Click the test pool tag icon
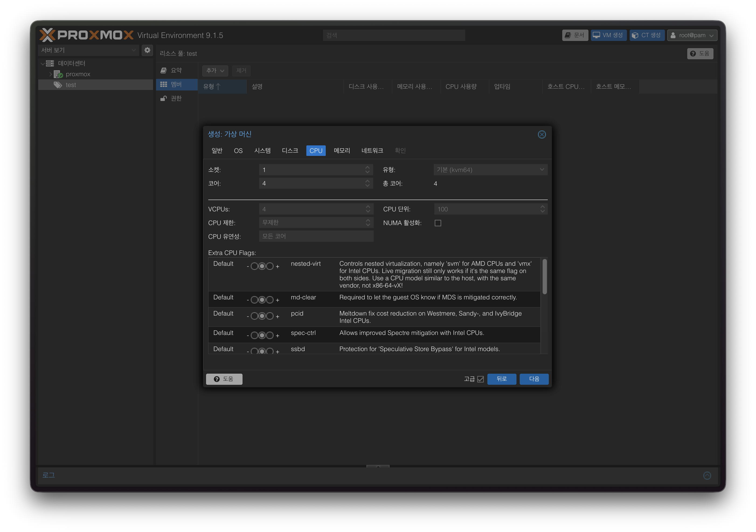This screenshot has width=756, height=532. (x=58, y=85)
